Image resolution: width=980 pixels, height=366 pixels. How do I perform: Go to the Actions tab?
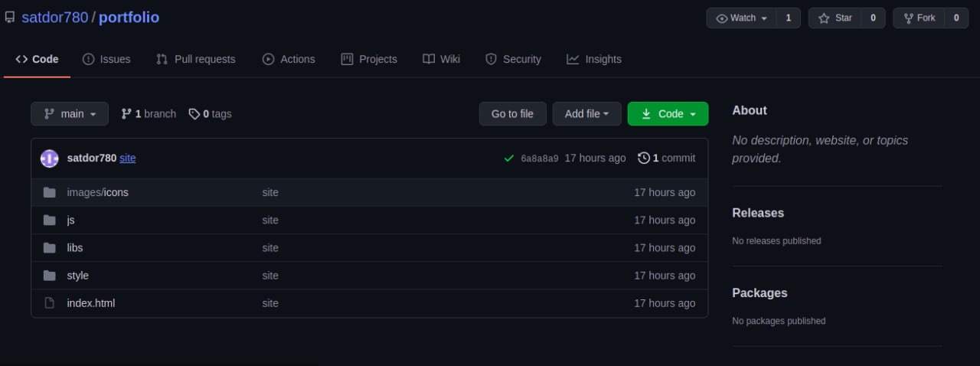point(289,59)
